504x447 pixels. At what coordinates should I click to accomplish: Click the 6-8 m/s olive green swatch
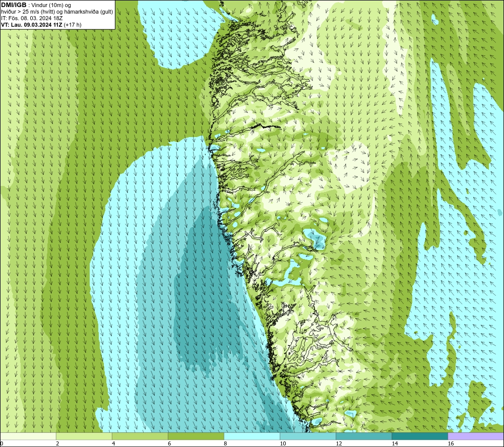coord(196,436)
